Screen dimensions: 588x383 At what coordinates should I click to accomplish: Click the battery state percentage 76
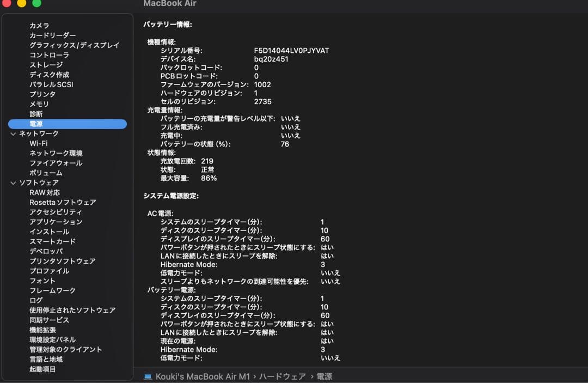point(285,144)
